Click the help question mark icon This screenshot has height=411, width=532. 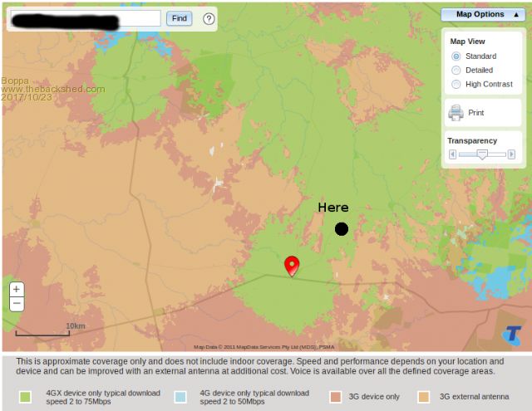pos(209,18)
